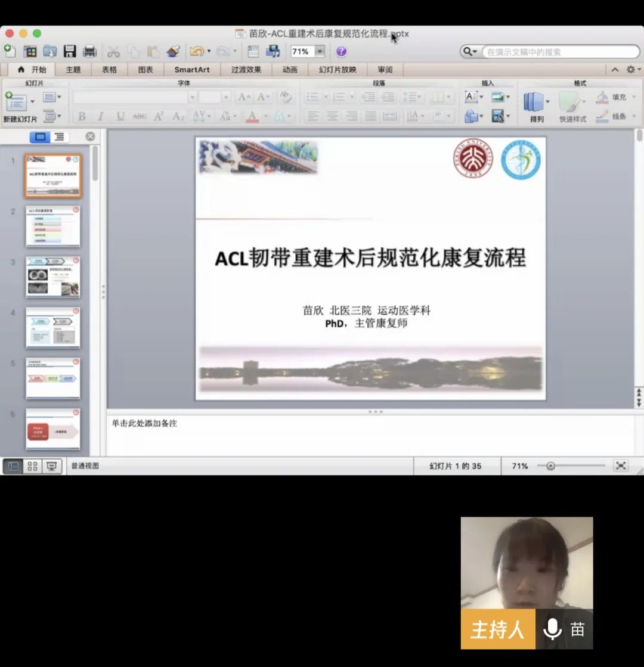Open the 动画 animations tab
The width and height of the screenshot is (644, 667).
(x=290, y=70)
